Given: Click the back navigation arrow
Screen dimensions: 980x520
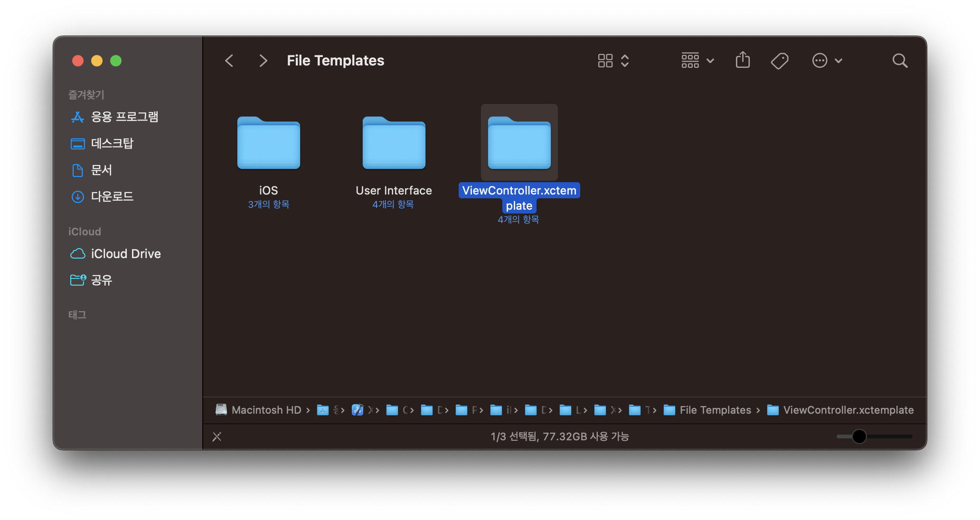Looking at the screenshot, I should pos(229,61).
